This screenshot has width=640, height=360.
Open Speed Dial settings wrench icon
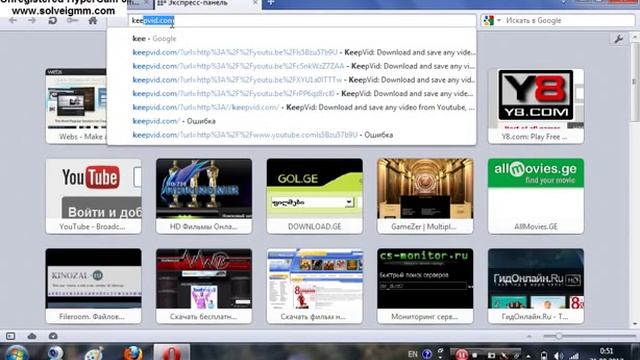(x=618, y=39)
